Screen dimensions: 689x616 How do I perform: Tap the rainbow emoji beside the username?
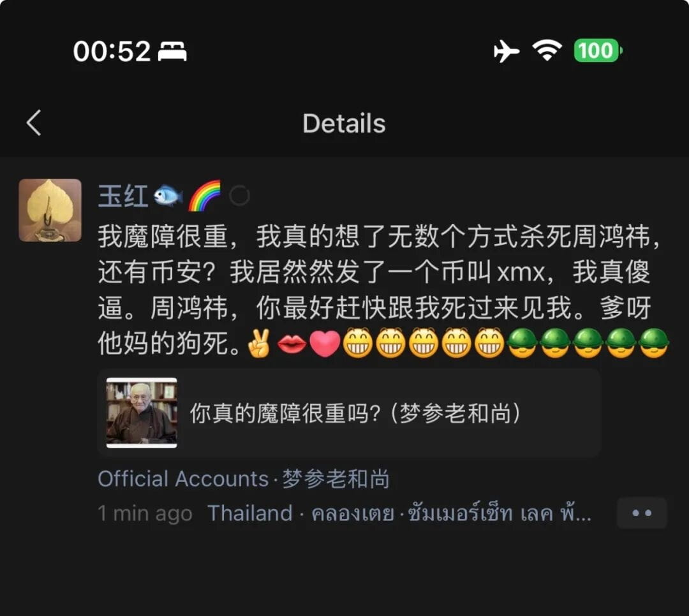204,196
